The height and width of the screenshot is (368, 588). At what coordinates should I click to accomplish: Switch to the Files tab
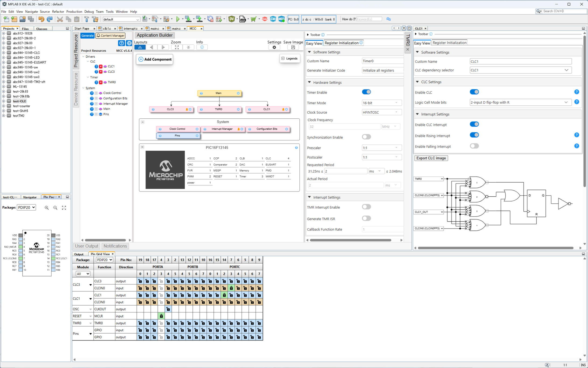pyautogui.click(x=25, y=29)
